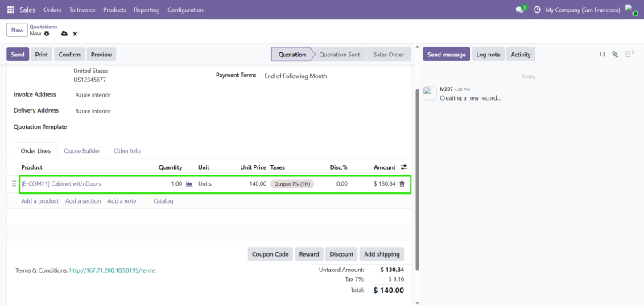Open forecast chart icon beside quantity 1.00
This screenshot has width=644, height=305.
(x=189, y=184)
